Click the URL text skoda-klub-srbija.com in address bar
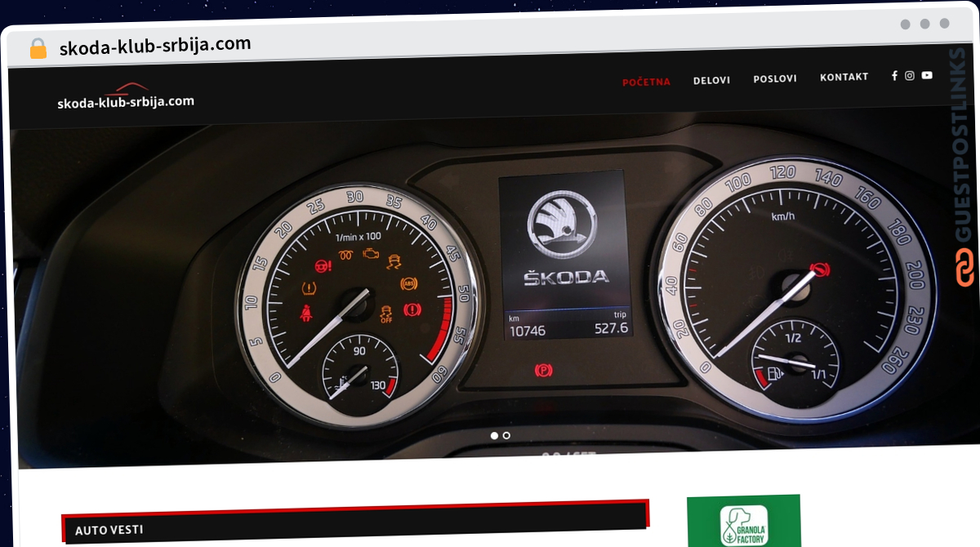 (155, 46)
